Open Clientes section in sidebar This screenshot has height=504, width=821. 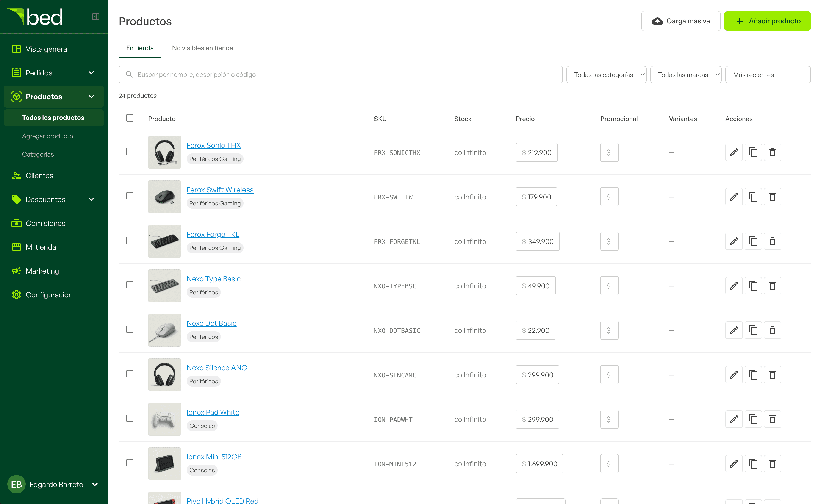tap(54, 176)
